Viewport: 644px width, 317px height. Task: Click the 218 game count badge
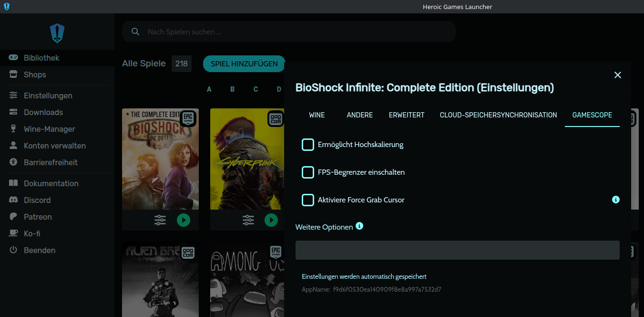182,63
